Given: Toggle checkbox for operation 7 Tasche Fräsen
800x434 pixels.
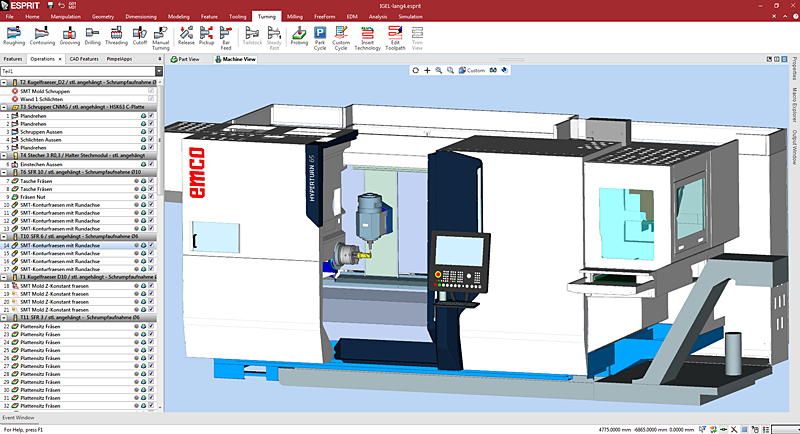Looking at the screenshot, I should click(x=151, y=181).
